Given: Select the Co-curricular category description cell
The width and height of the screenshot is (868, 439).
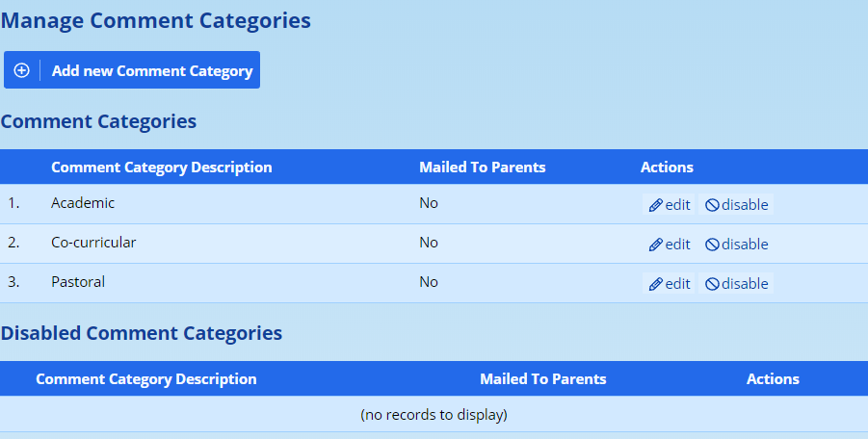Looking at the screenshot, I should click(x=93, y=243).
